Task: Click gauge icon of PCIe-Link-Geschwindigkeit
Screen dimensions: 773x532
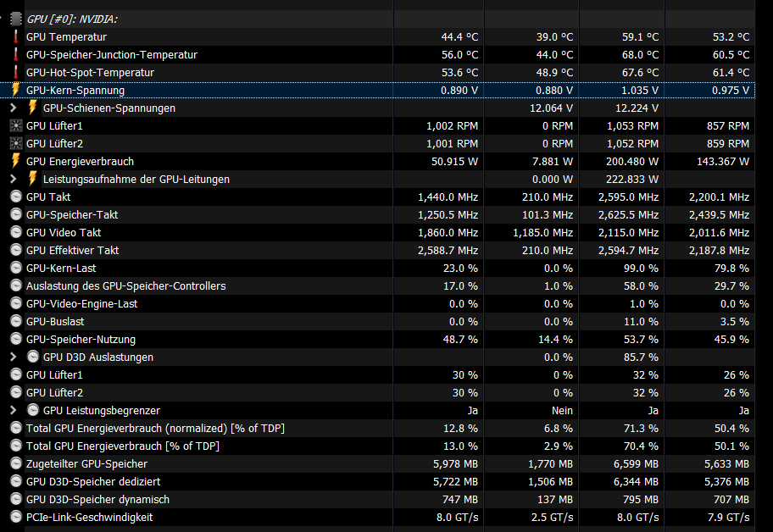Action: coord(16,517)
